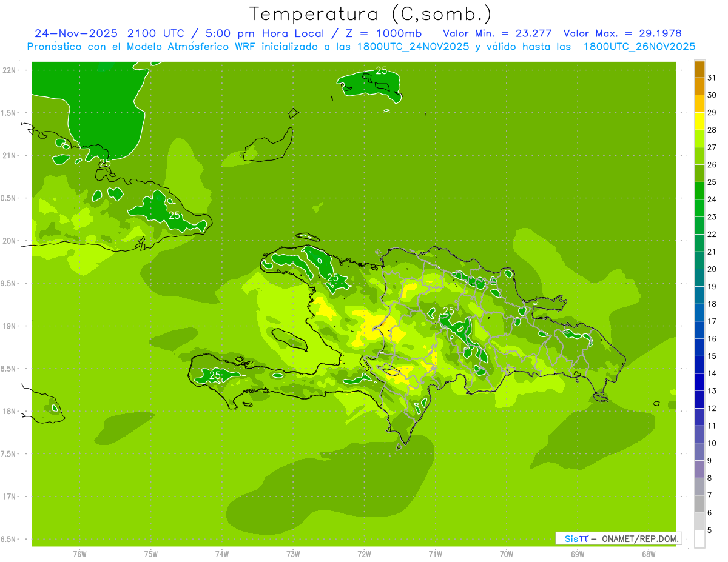Click the color scale label "8"

[710, 478]
